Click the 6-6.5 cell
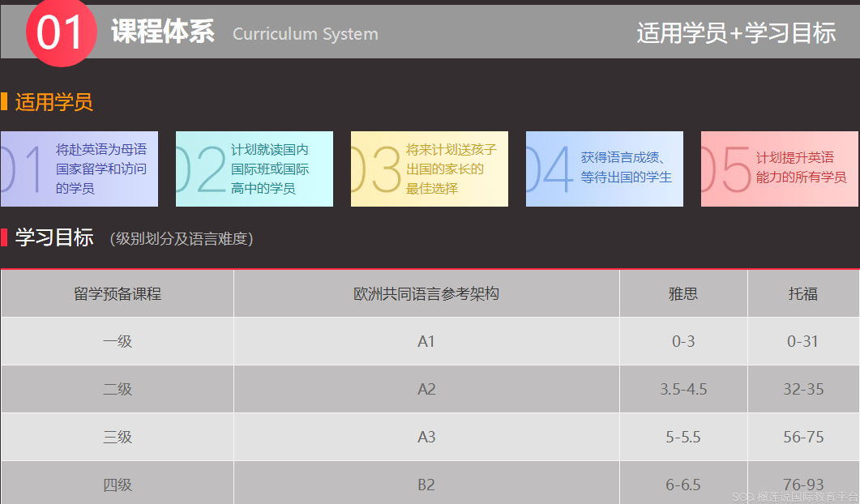Screen dimensions: 860x504 pyautogui.click(x=683, y=485)
